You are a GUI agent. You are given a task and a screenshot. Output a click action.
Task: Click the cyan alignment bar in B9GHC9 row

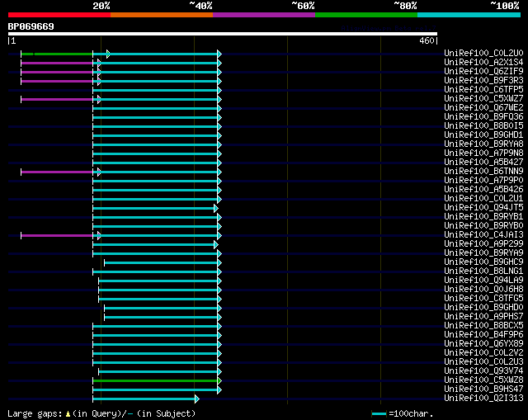click(x=163, y=262)
